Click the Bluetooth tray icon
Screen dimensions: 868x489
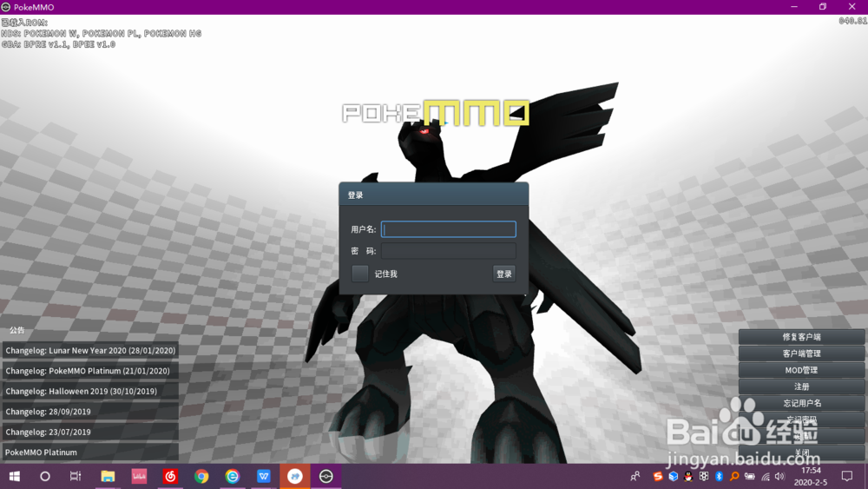[719, 476]
